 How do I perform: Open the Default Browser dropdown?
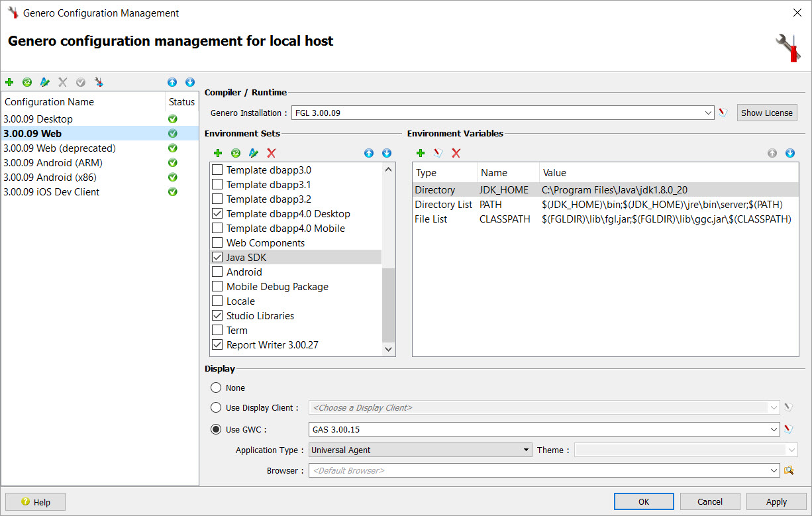click(x=774, y=470)
